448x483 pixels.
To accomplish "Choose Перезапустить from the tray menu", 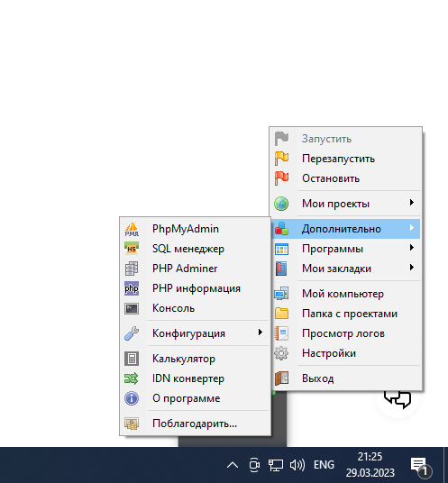I will 346,159.
